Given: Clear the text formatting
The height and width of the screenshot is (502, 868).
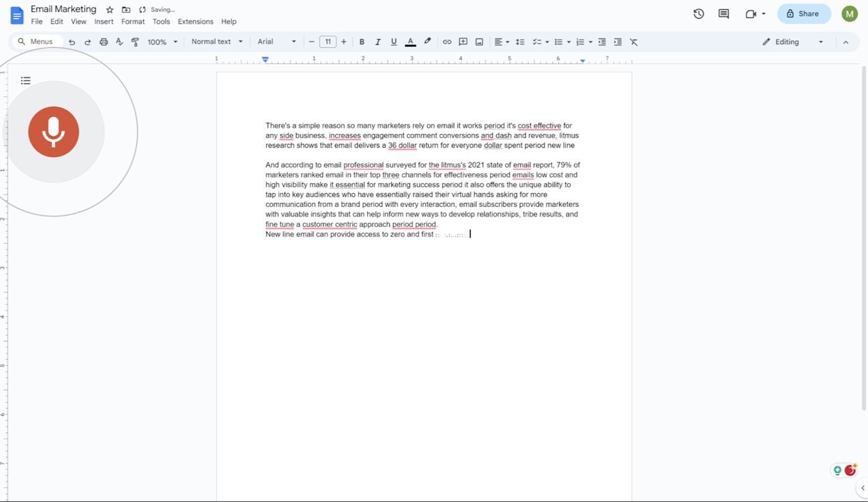Looking at the screenshot, I should (634, 42).
